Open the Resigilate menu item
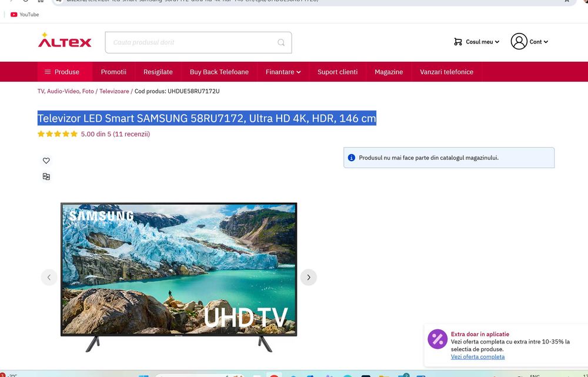Image resolution: width=588 pixels, height=377 pixels. (x=158, y=72)
